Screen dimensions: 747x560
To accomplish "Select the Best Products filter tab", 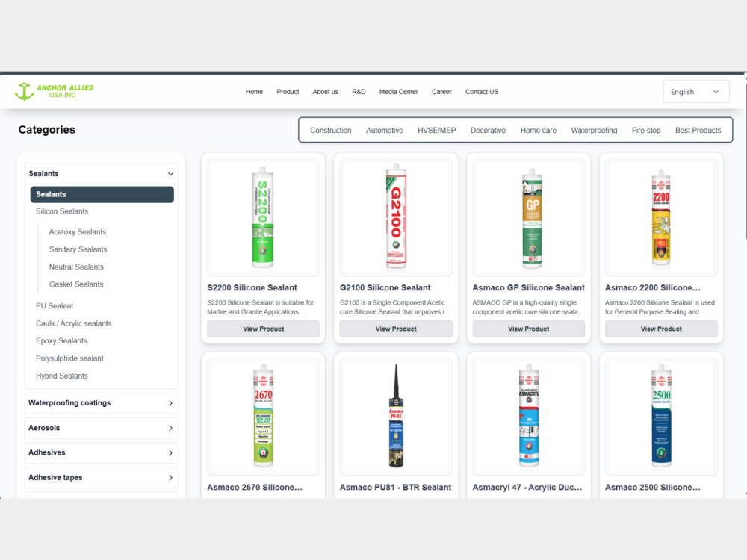I will pyautogui.click(x=698, y=130).
